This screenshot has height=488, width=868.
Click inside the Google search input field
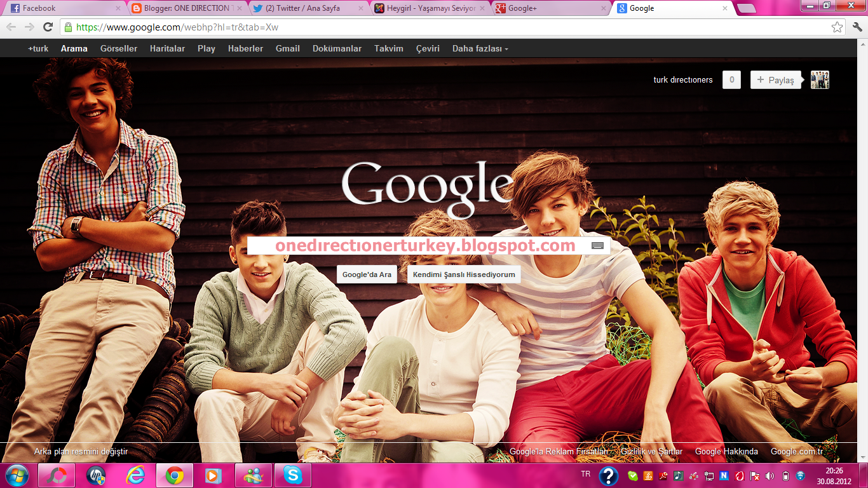428,246
